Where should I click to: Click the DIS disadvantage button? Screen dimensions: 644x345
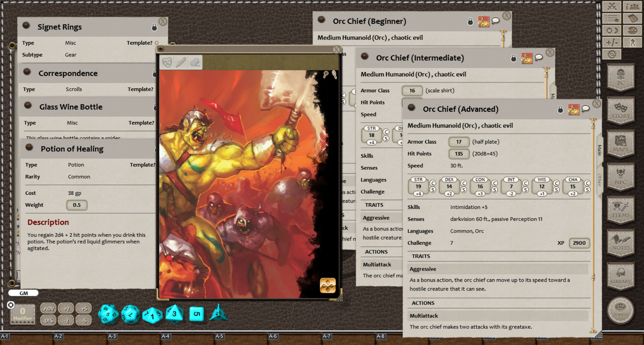tap(49, 321)
